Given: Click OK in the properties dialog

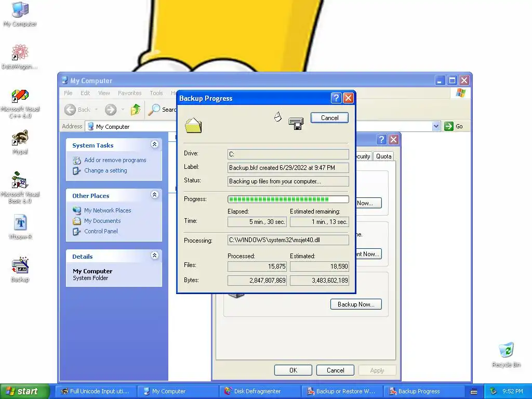Looking at the screenshot, I should (293, 370).
